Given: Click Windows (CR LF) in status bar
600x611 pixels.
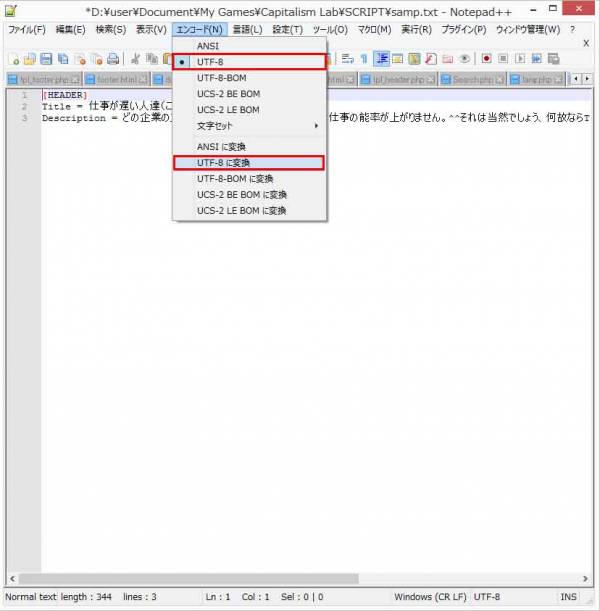Looking at the screenshot, I should click(430, 597).
